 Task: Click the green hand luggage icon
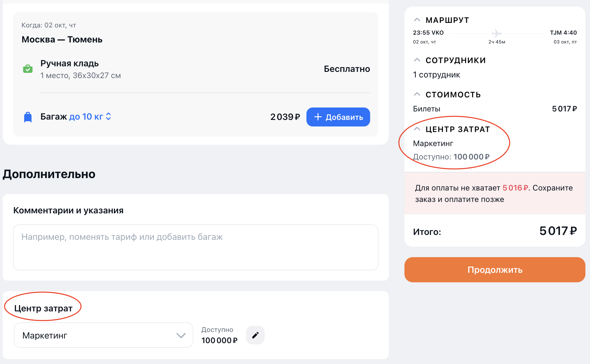click(x=28, y=69)
